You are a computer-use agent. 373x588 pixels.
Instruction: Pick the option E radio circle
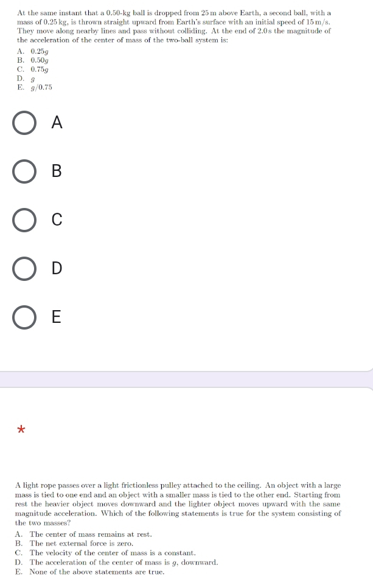point(24,317)
